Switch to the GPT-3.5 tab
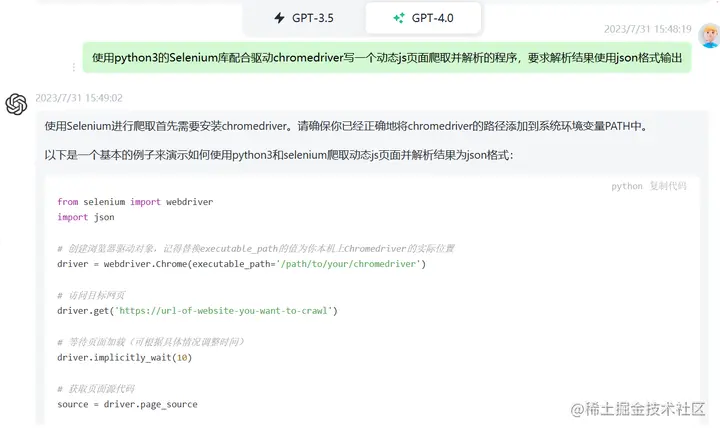Viewport: 720px width, 432px height. [x=304, y=18]
